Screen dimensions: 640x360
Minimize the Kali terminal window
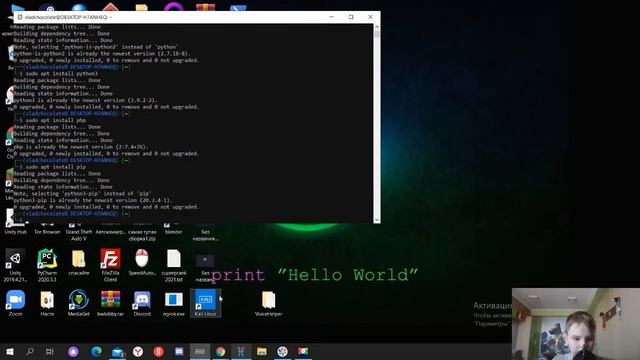(331, 17)
